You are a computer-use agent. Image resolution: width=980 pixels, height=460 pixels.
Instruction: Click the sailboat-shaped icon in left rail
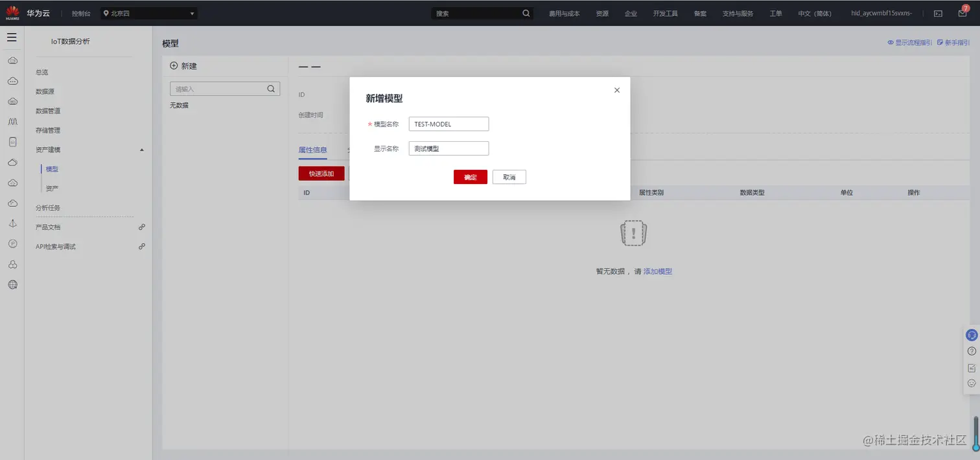click(12, 224)
